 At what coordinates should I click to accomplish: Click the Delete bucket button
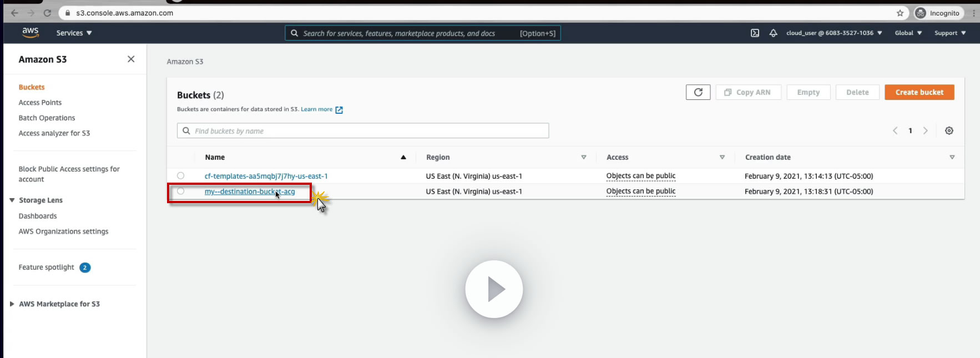pos(857,92)
